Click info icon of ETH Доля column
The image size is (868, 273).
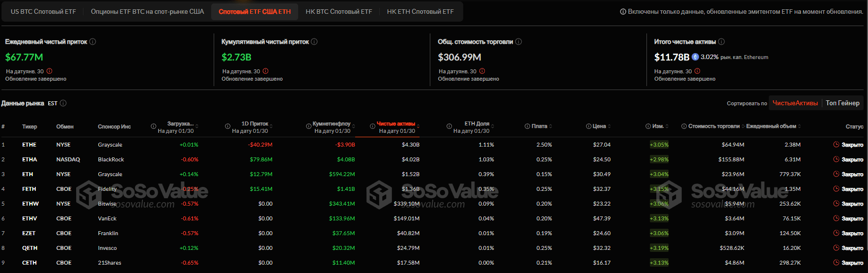pyautogui.click(x=449, y=126)
